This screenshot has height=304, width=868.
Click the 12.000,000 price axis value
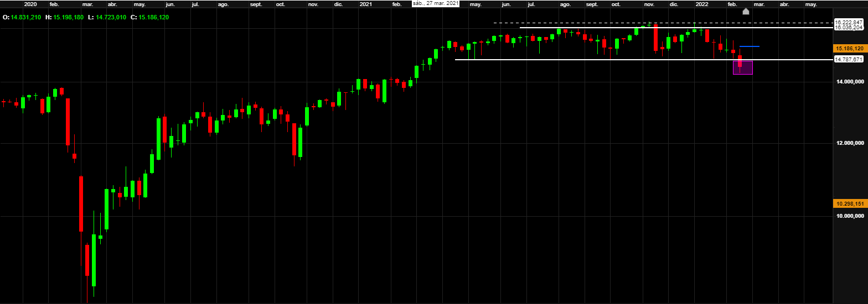pos(851,143)
